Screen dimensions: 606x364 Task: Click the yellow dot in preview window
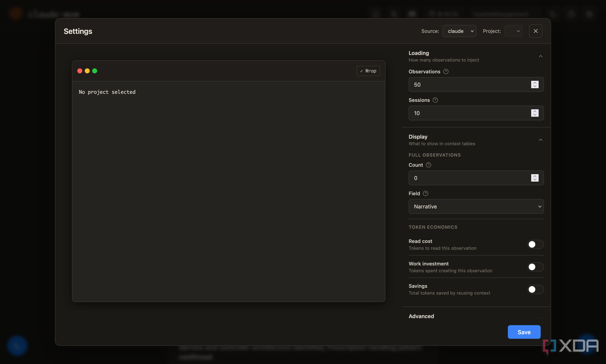tap(87, 71)
